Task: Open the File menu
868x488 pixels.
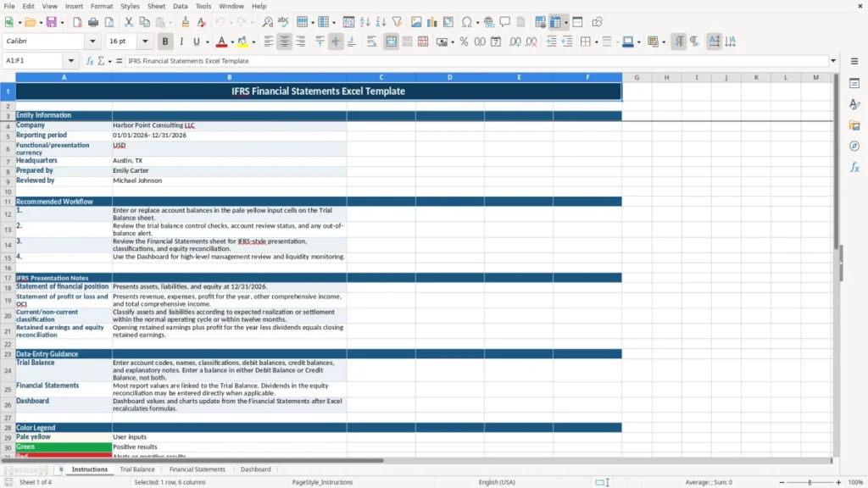Action: [x=9, y=6]
